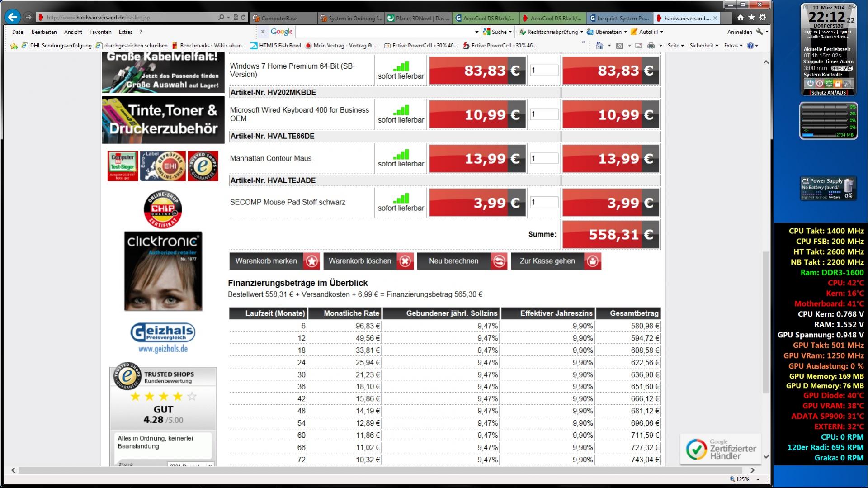Click the Neu berechnen button
This screenshot has width=868, height=488.
[462, 261]
